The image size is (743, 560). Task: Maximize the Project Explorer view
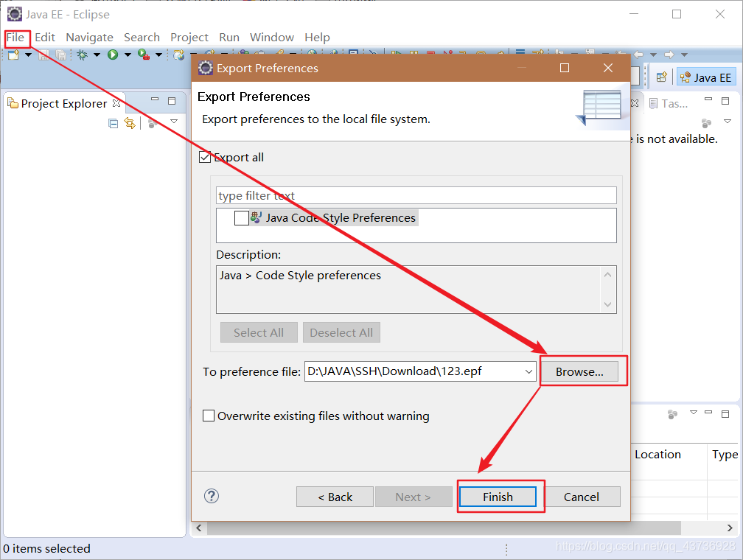172,101
